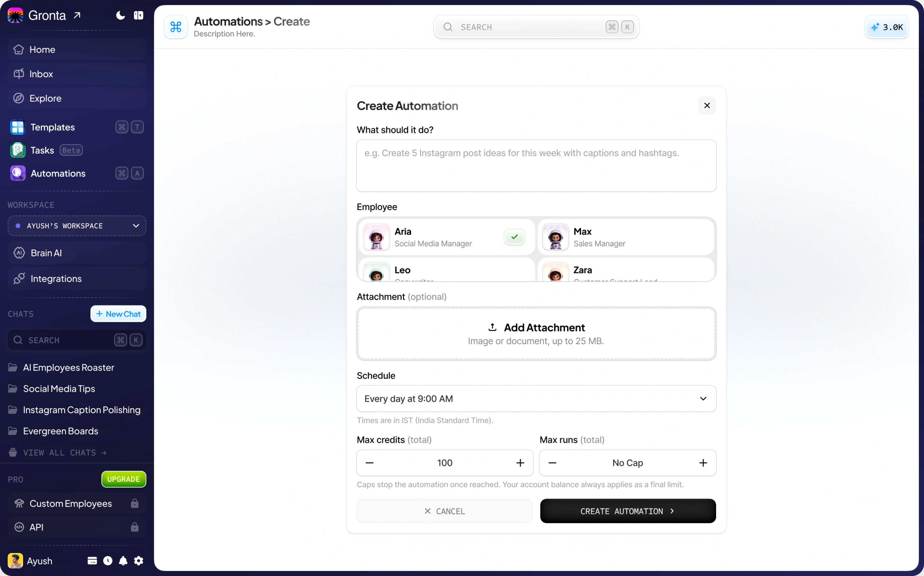
Task: Click the What should it do textbox
Action: (x=536, y=166)
